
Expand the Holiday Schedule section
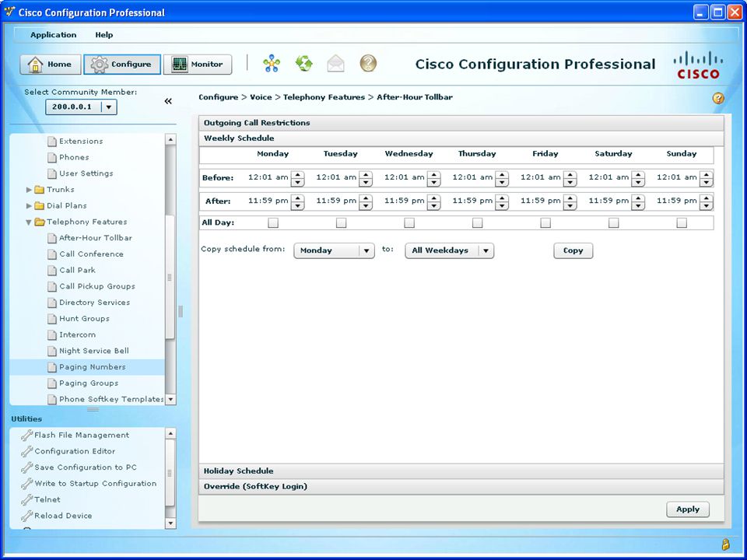461,471
